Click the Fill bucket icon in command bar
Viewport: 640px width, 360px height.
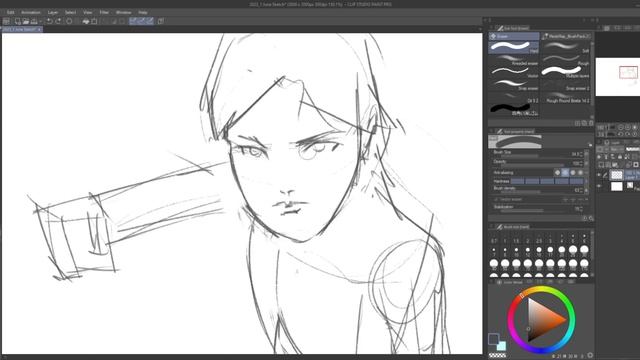coord(86,21)
